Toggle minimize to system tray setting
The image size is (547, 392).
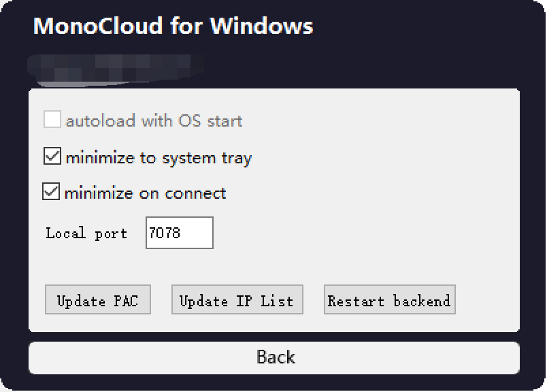[x=50, y=156]
